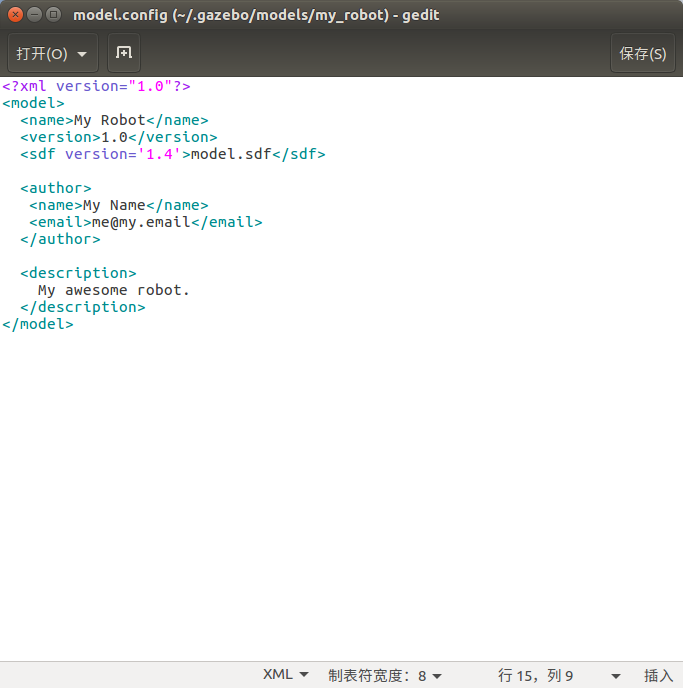Click the opening <description> tag
Screen dimensions: 683x688
point(78,273)
